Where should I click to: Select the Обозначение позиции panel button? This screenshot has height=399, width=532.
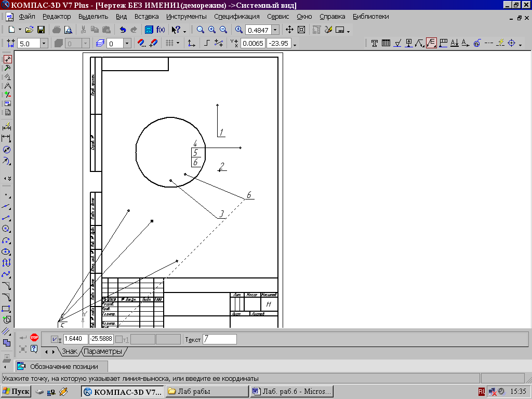pyautogui.click(x=62, y=366)
